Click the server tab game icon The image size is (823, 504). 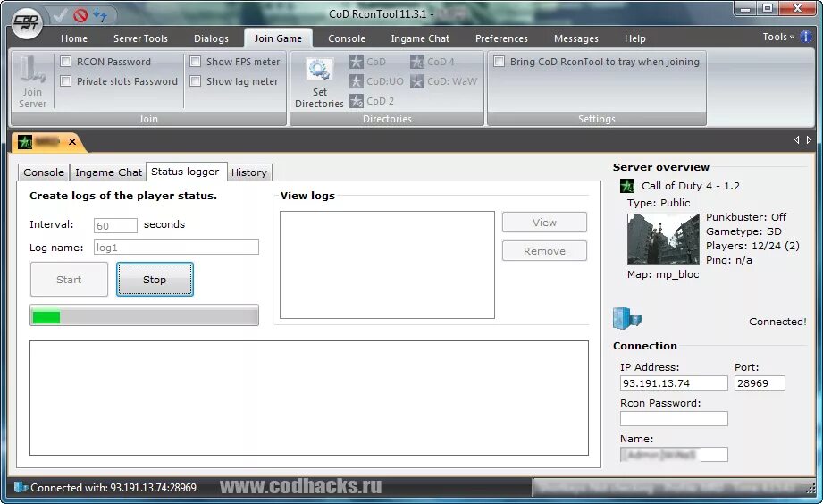click(x=25, y=141)
